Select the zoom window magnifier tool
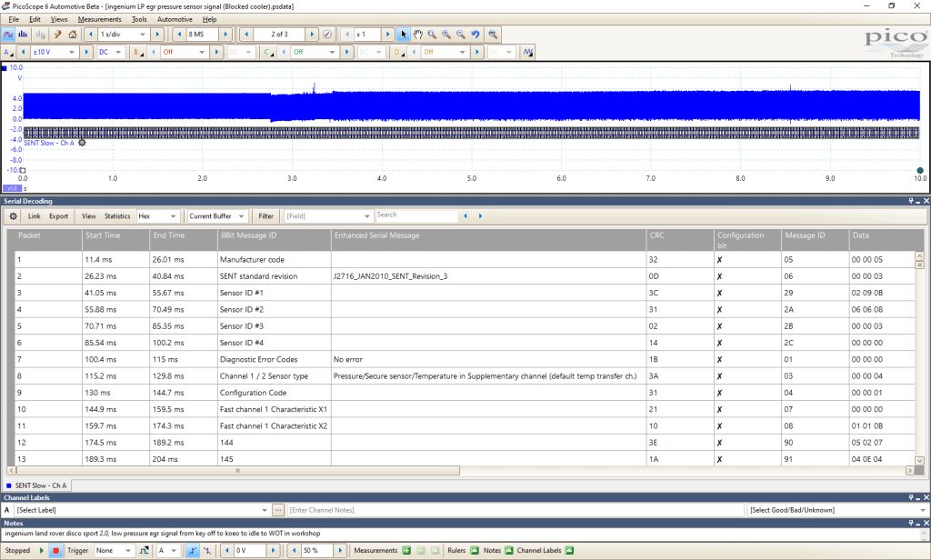 point(432,35)
